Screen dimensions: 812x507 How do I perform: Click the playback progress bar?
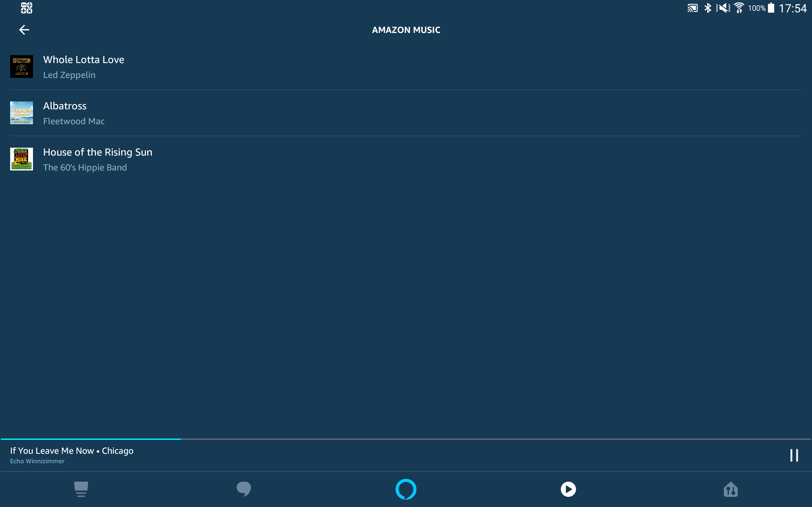click(x=406, y=439)
